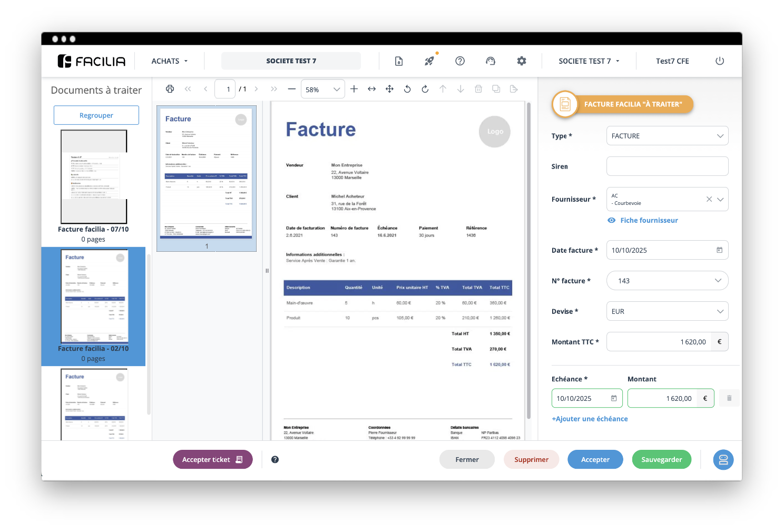Select the Facture facilia - 07/10 thumbnail
Image resolution: width=784 pixels, height=532 pixels.
[x=94, y=177]
